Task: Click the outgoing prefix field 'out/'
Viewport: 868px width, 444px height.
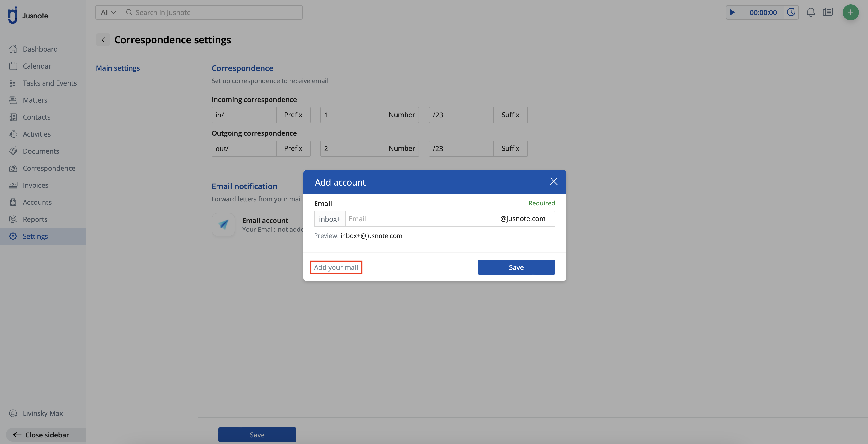Action: point(244,149)
